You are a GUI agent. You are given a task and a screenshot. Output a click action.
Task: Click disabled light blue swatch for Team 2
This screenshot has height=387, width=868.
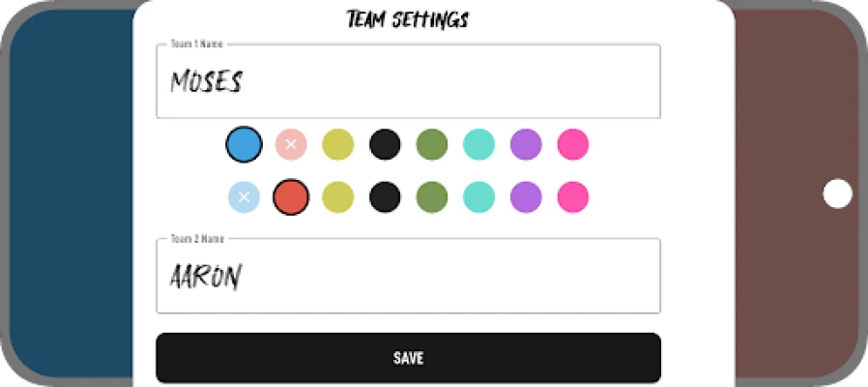pyautogui.click(x=244, y=197)
